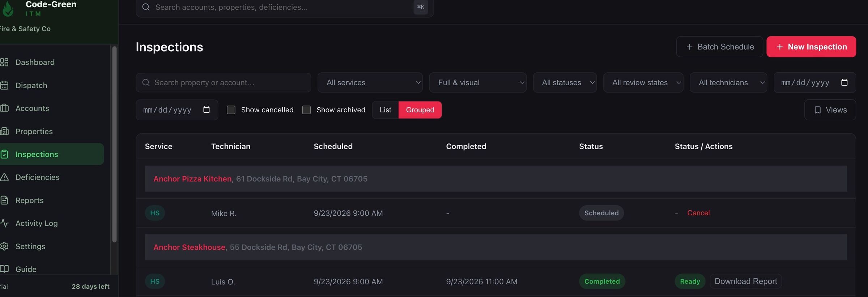Open the Anchor Steakhouse property link
This screenshot has height=297, width=868.
click(x=189, y=247)
